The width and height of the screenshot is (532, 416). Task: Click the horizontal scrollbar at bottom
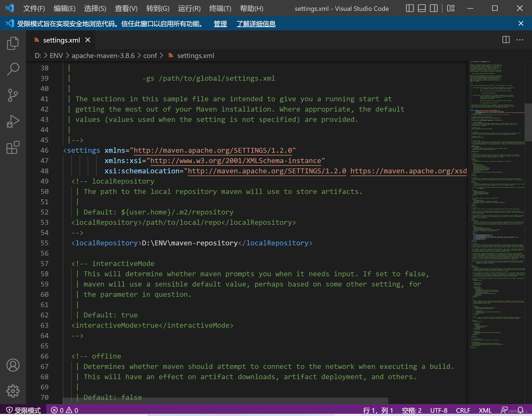tap(226, 401)
